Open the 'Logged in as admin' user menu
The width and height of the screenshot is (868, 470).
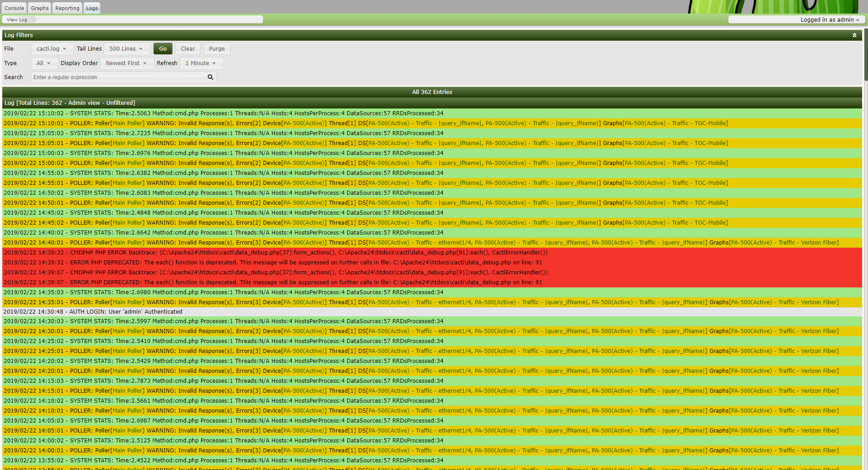(830, 20)
